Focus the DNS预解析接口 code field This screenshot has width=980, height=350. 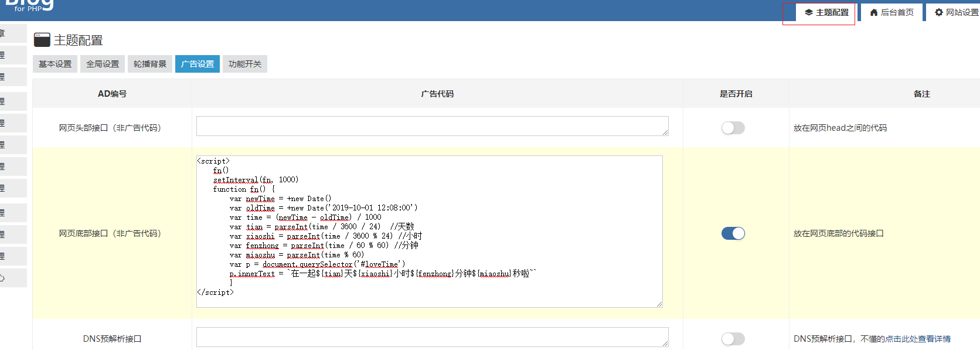click(432, 337)
